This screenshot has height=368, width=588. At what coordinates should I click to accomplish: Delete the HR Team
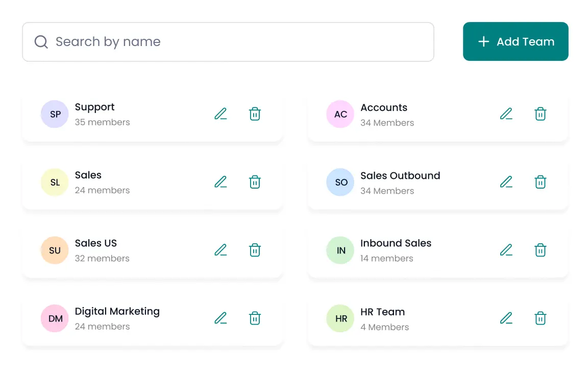540,318
